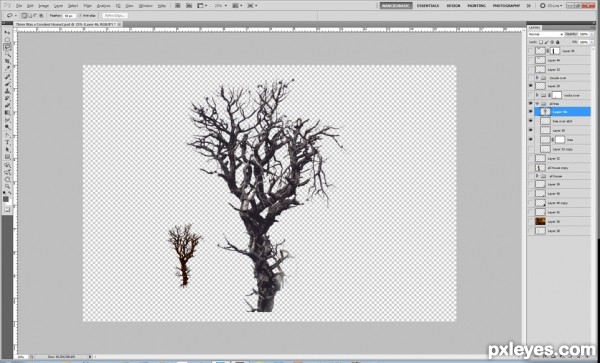This screenshot has height=363, width=600.
Task: Select the Gradient tool
Action: [x=7, y=112]
